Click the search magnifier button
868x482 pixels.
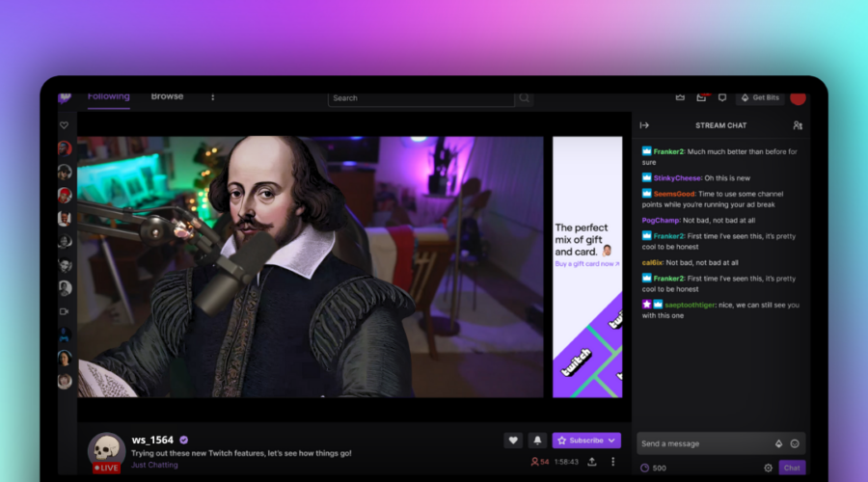pos(525,98)
